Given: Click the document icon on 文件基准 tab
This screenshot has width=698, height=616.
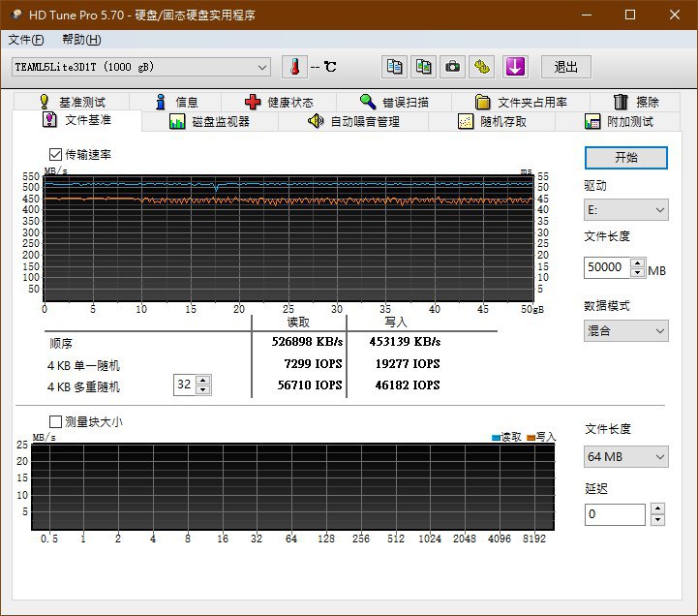Looking at the screenshot, I should pyautogui.click(x=49, y=120).
